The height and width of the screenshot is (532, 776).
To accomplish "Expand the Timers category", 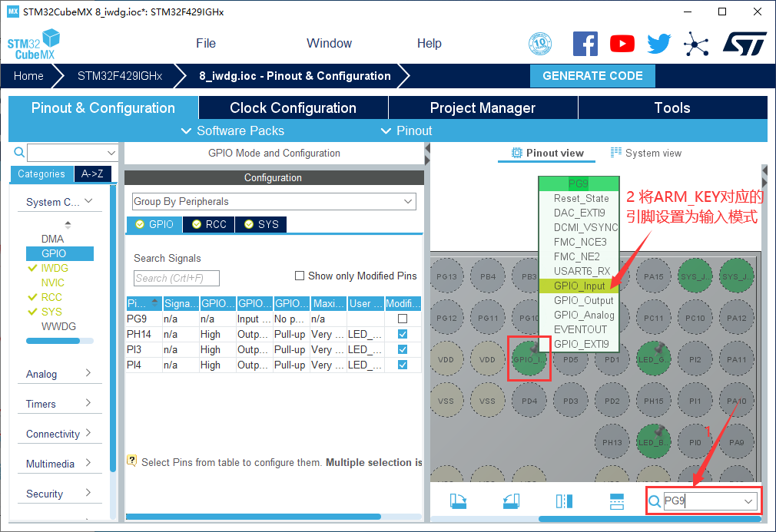I will tap(58, 404).
